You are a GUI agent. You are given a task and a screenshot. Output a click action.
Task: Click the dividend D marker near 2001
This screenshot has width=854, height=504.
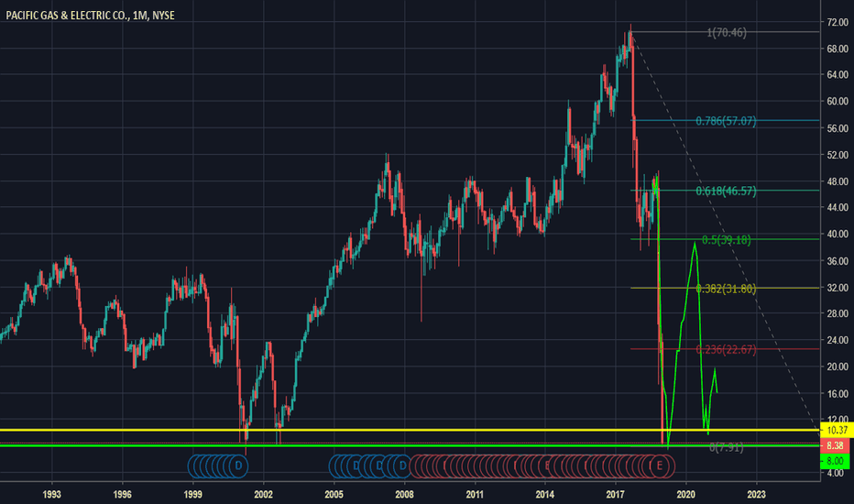238,466
